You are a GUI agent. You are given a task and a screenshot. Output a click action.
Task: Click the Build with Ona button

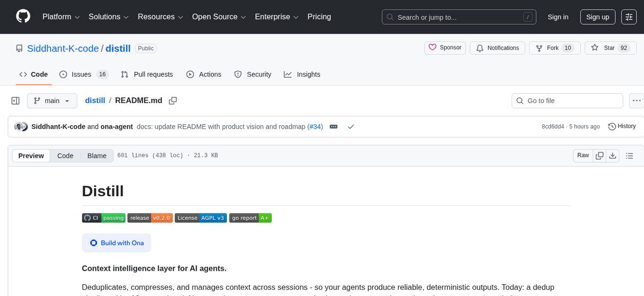pyautogui.click(x=116, y=243)
